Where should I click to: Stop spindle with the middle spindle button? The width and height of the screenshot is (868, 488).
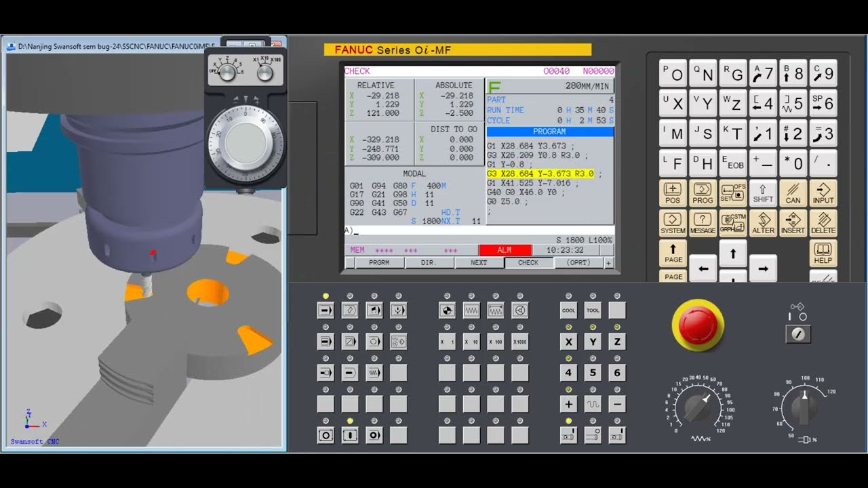coord(593,435)
